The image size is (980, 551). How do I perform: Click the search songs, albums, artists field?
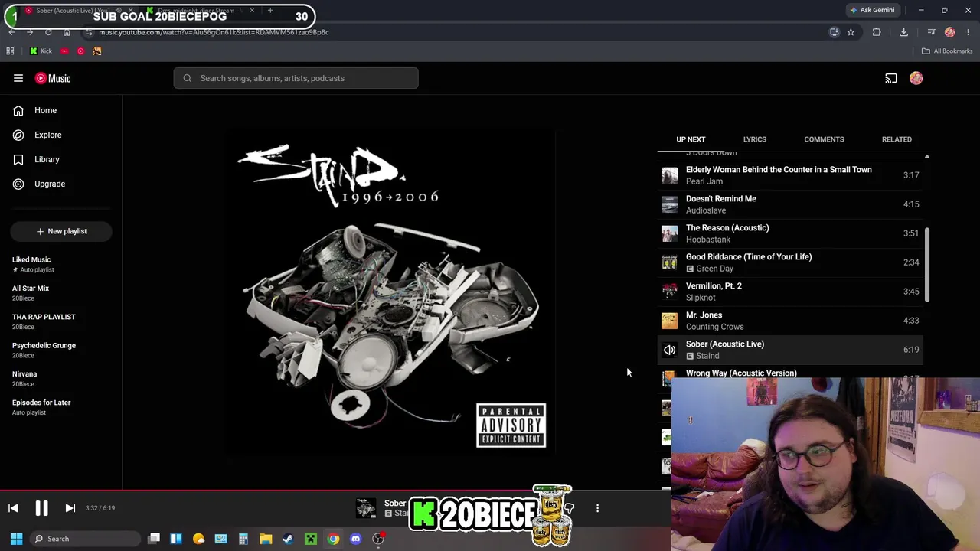coord(296,78)
